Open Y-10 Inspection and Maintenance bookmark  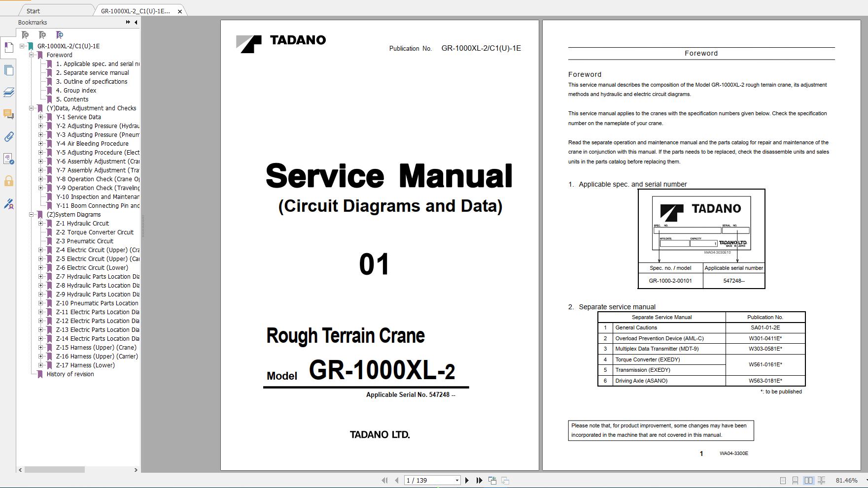click(98, 197)
